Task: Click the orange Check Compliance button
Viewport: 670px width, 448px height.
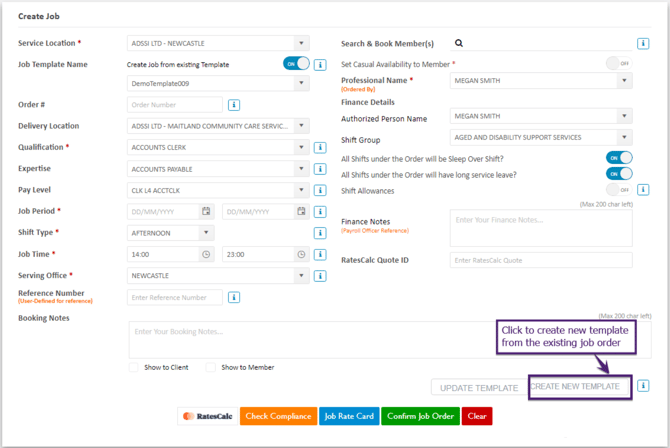Action: 279,416
